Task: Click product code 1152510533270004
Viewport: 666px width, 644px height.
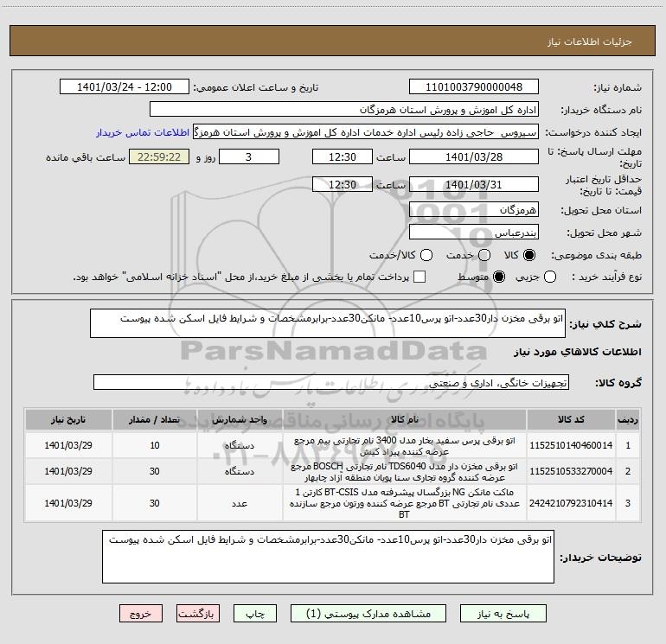Action: pyautogui.click(x=571, y=471)
